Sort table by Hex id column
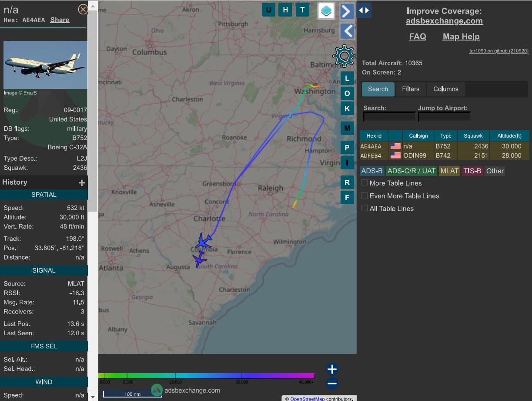The image size is (532, 401). 374,136
